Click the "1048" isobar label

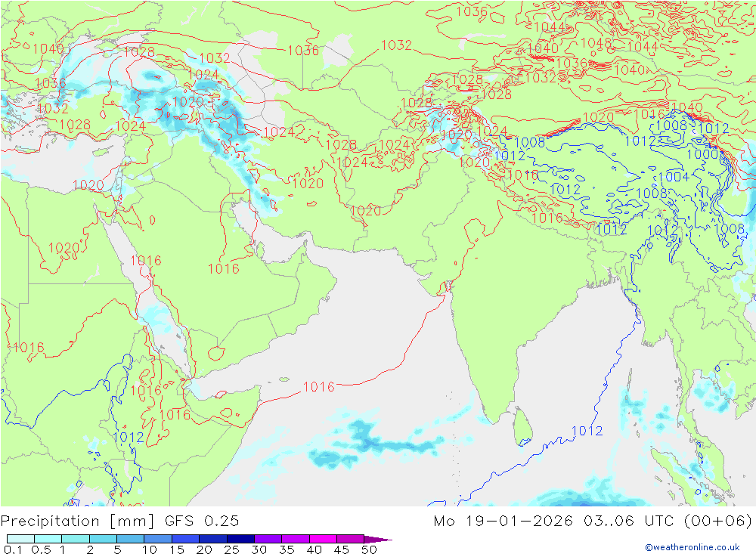[596, 43]
